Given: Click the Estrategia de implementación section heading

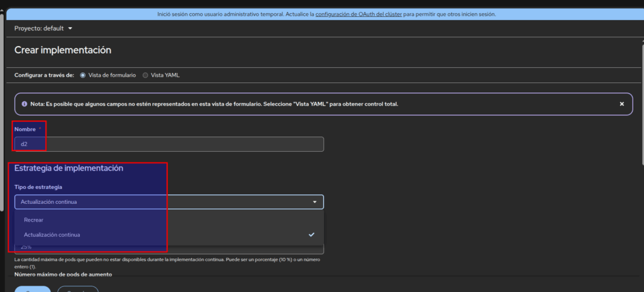Looking at the screenshot, I should pyautogui.click(x=69, y=168).
